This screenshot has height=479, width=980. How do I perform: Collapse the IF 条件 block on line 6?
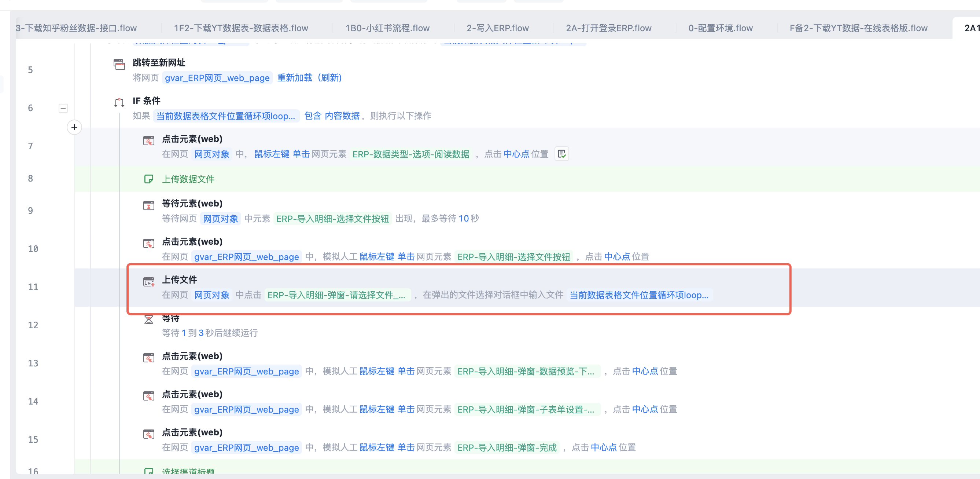pyautogui.click(x=63, y=108)
